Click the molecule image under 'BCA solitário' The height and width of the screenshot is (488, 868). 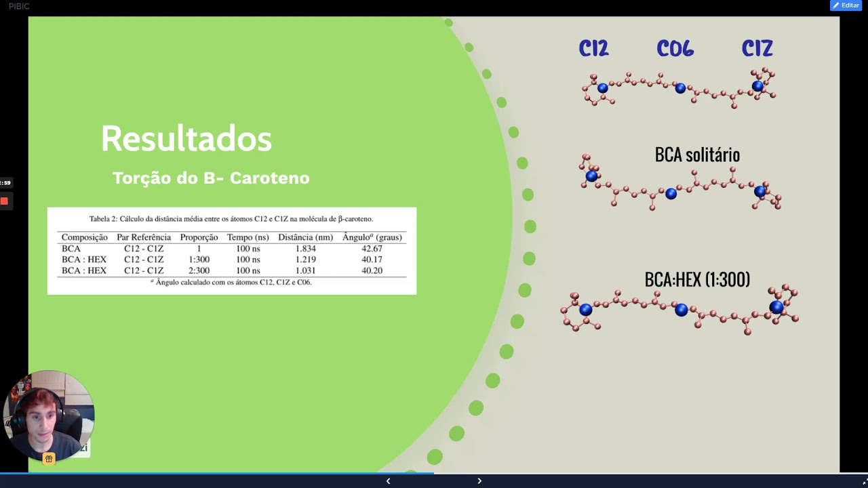(x=680, y=183)
